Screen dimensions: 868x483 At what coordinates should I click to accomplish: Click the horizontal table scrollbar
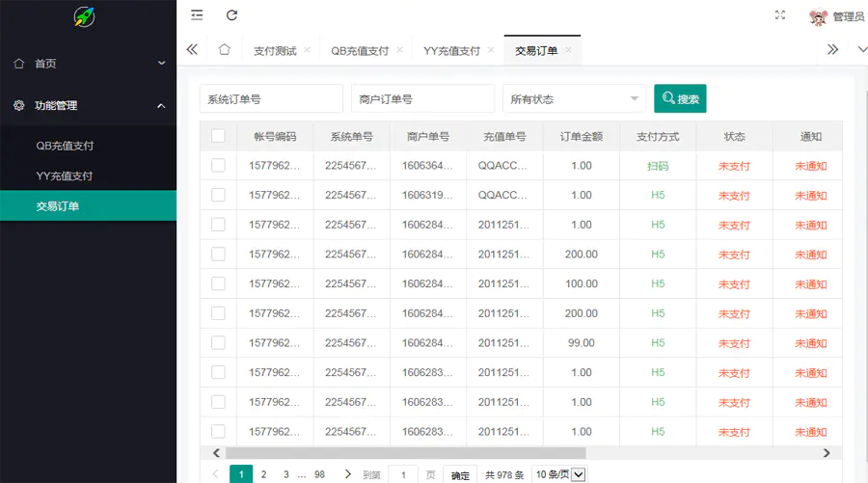tap(405, 453)
